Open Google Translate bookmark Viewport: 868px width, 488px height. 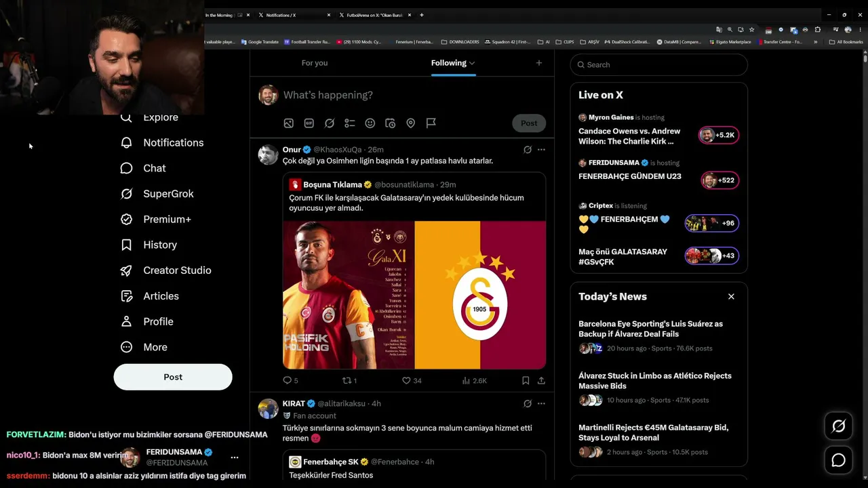(260, 42)
